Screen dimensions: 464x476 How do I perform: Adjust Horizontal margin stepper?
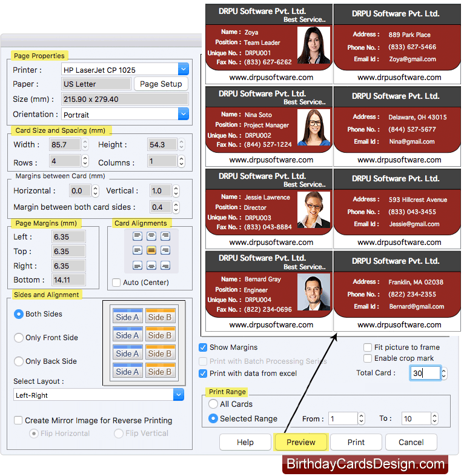pyautogui.click(x=95, y=190)
